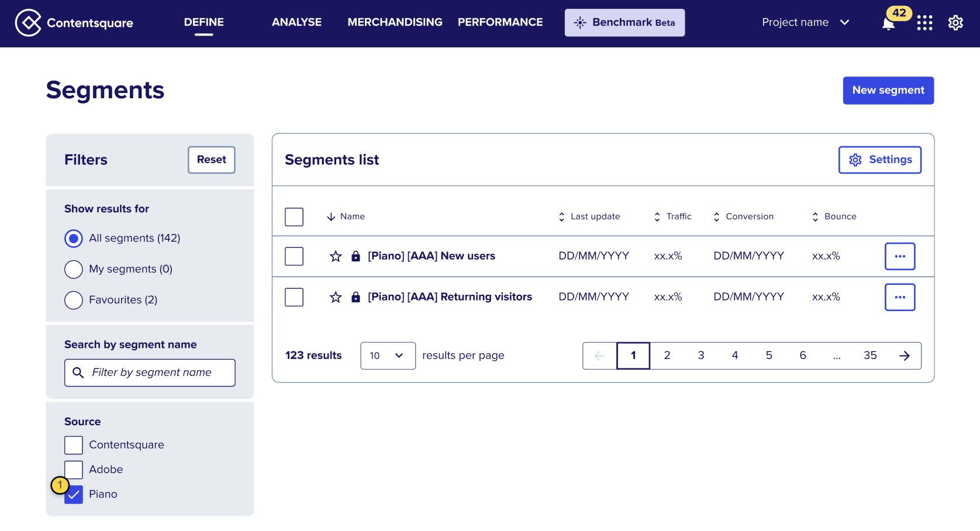Check the Adobe source checkbox
Screen dimensions: 980x531
point(74,470)
